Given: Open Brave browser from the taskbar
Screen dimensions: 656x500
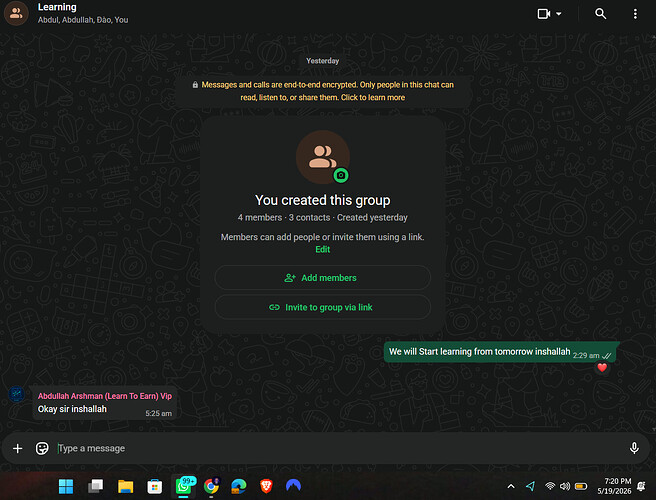Looking at the screenshot, I should click(x=266, y=486).
